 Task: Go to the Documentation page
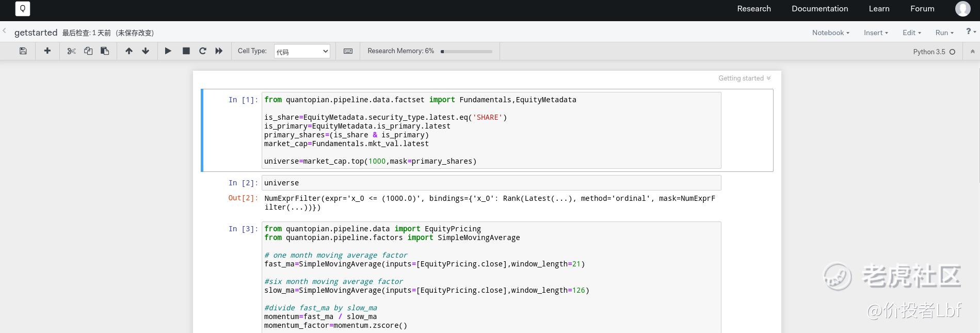click(820, 9)
